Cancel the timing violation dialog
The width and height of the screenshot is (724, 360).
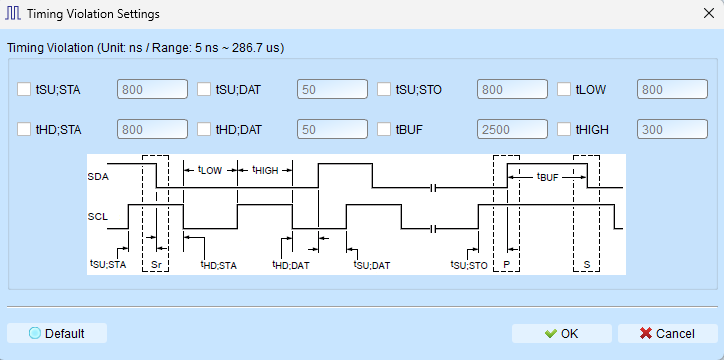[x=668, y=333]
